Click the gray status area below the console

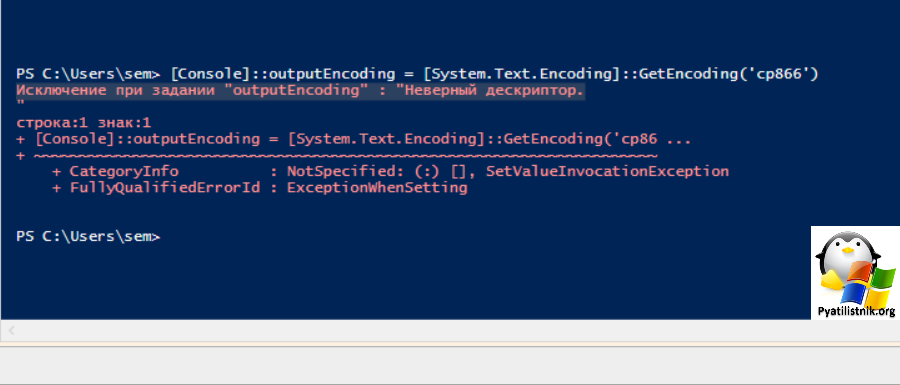click(x=450, y=363)
